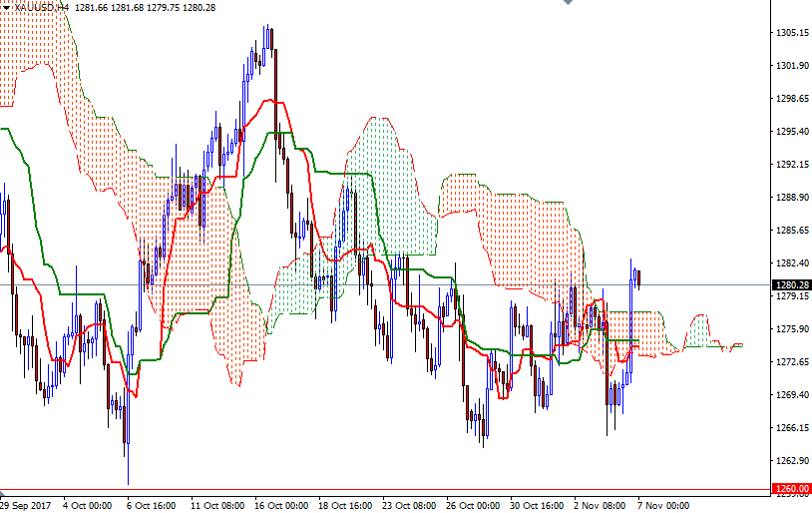Click the black current price tag 1280.28
812x513 pixels.
tap(791, 285)
